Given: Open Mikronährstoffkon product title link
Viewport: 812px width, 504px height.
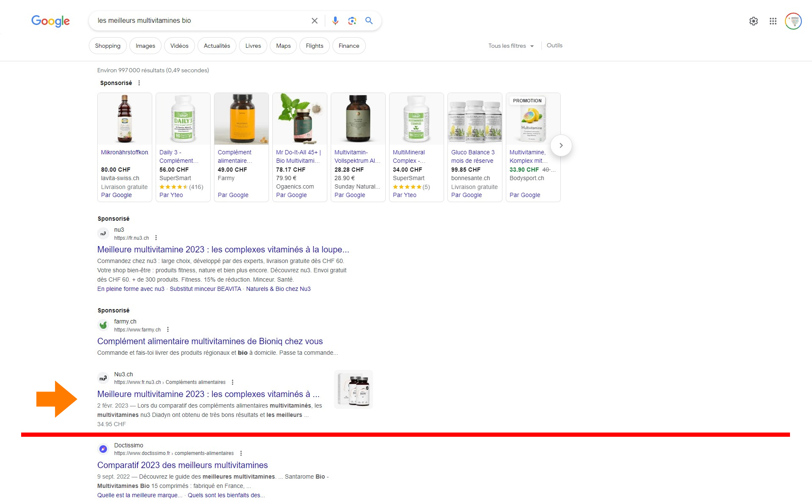Looking at the screenshot, I should tap(125, 152).
